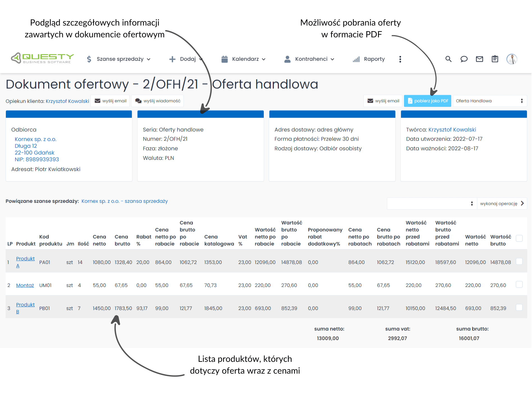The image size is (532, 393).
Task: Click the wyślij wiadomość button
Action: tap(158, 101)
